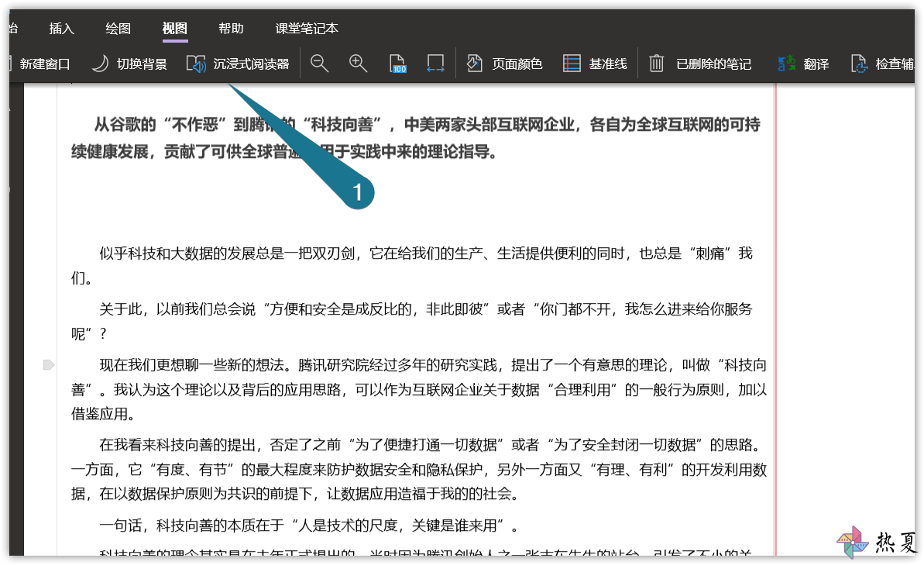
Task: Open 已删除的笔记 trash icon
Action: click(657, 64)
